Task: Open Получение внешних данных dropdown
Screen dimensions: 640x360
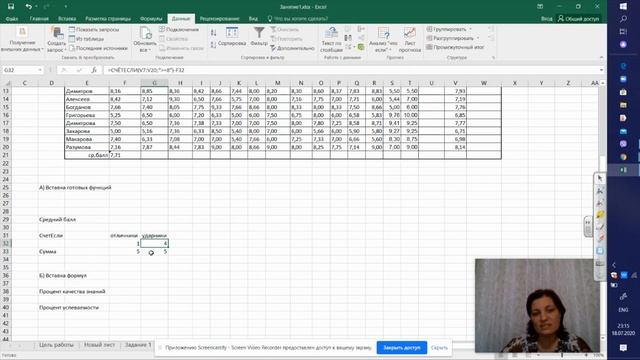Action: point(22,39)
